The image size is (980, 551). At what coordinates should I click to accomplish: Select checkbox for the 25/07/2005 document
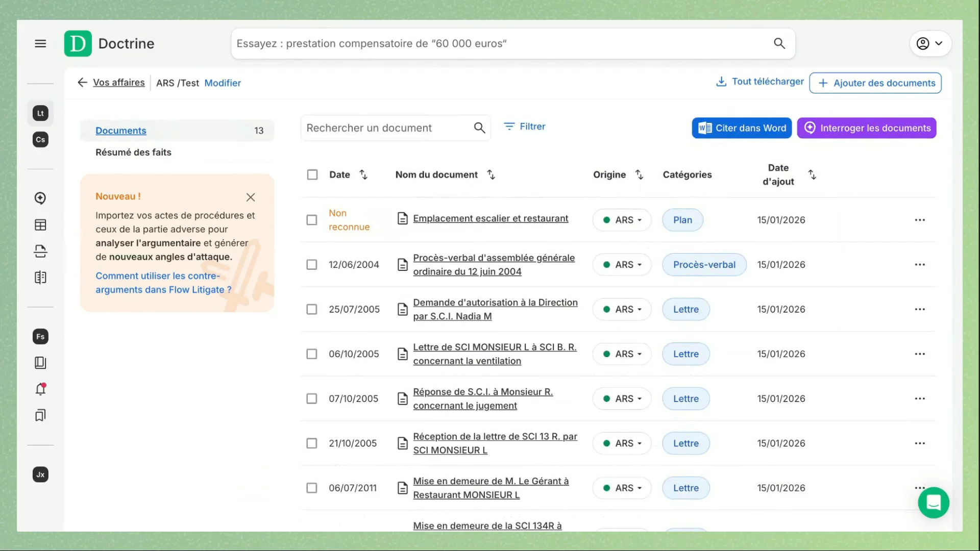tap(312, 310)
